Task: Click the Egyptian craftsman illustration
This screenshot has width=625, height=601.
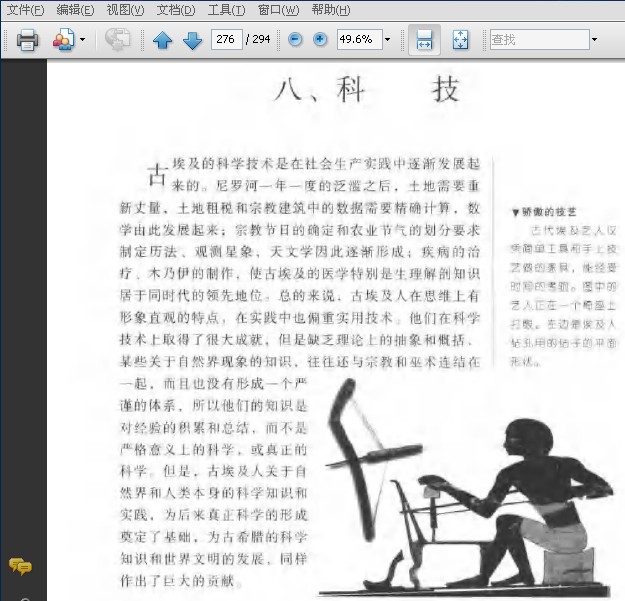Action: [x=466, y=488]
